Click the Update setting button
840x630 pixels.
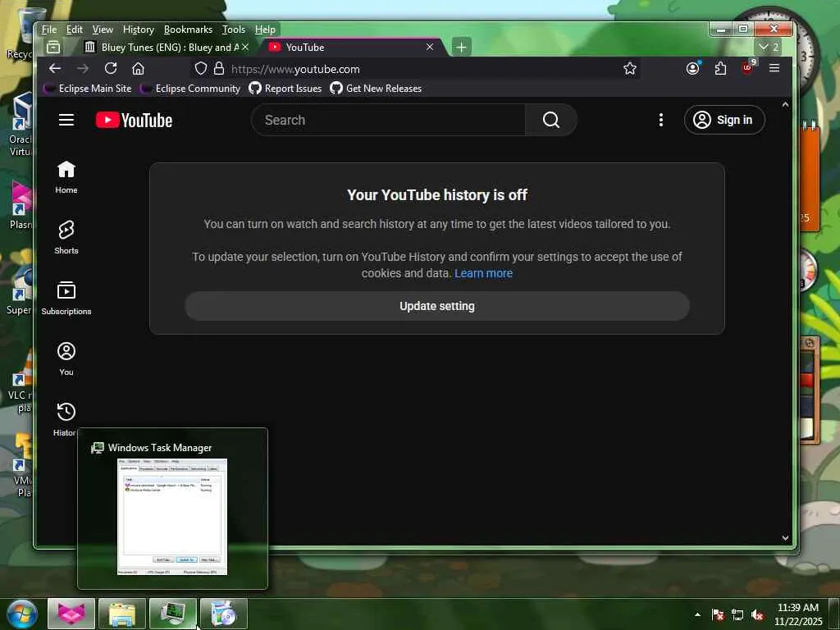pos(437,306)
